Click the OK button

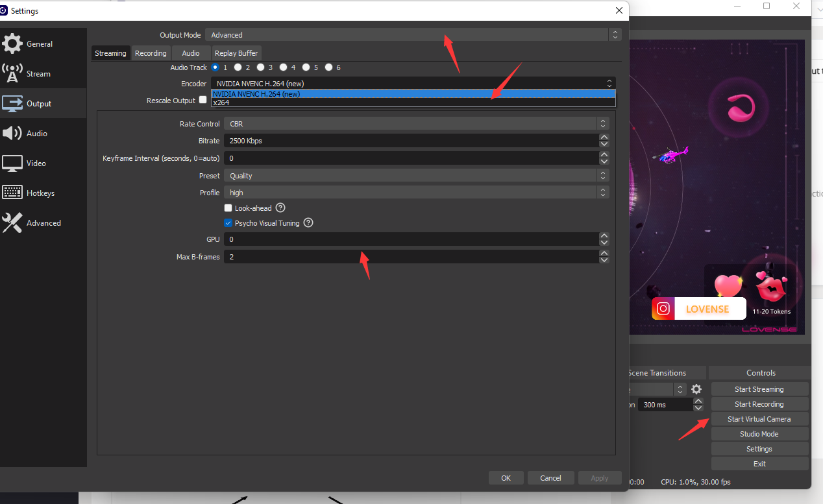click(x=506, y=478)
